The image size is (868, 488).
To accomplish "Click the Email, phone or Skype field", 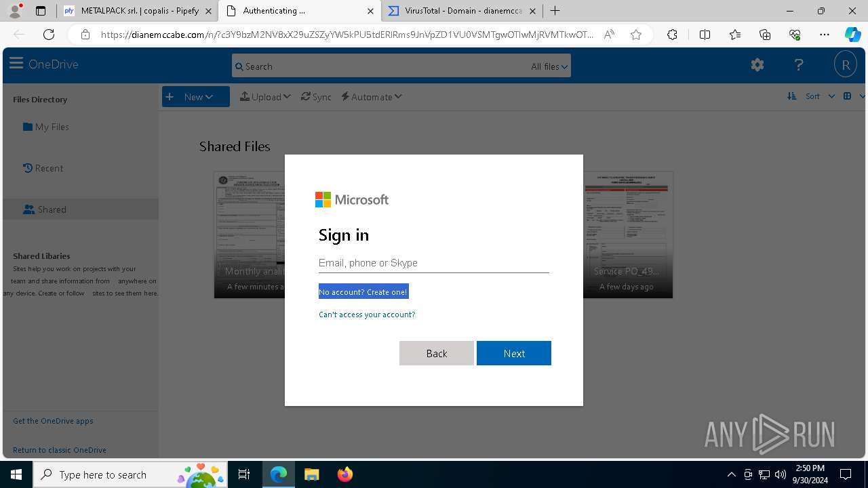I will coord(434,263).
